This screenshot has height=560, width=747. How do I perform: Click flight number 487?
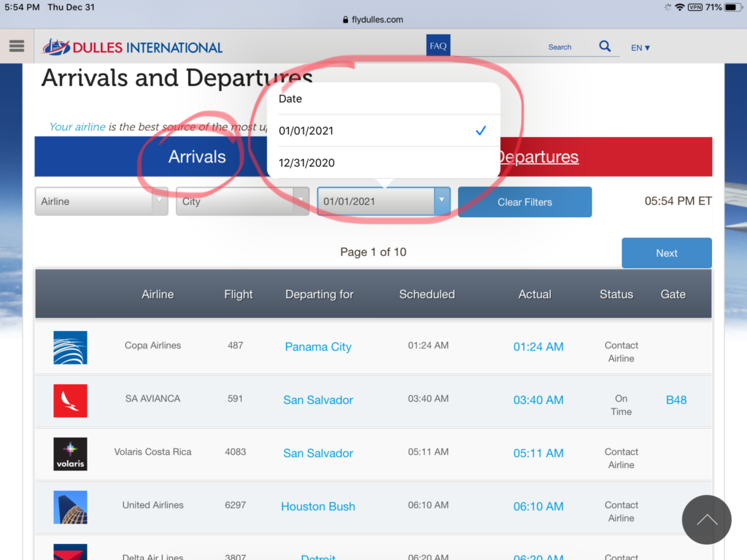(x=236, y=345)
